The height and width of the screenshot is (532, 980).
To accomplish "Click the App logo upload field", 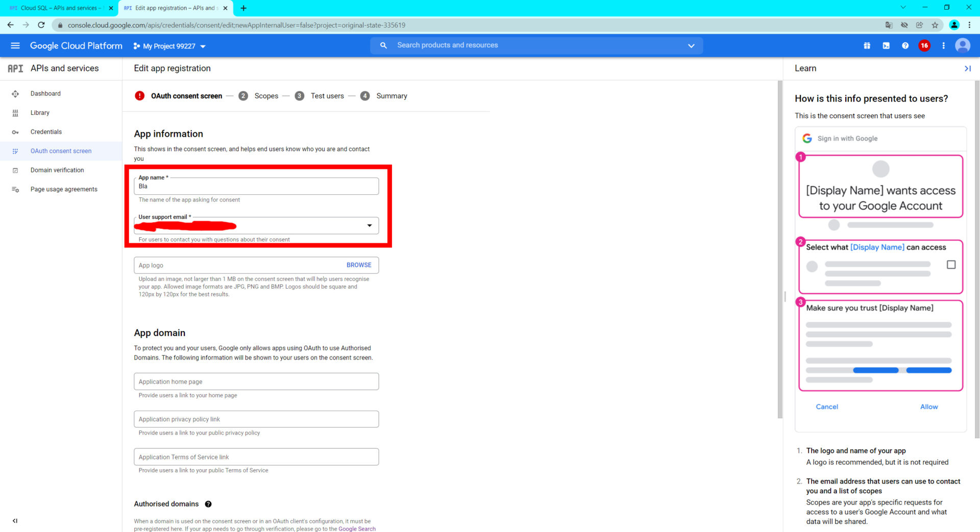I will click(x=256, y=265).
